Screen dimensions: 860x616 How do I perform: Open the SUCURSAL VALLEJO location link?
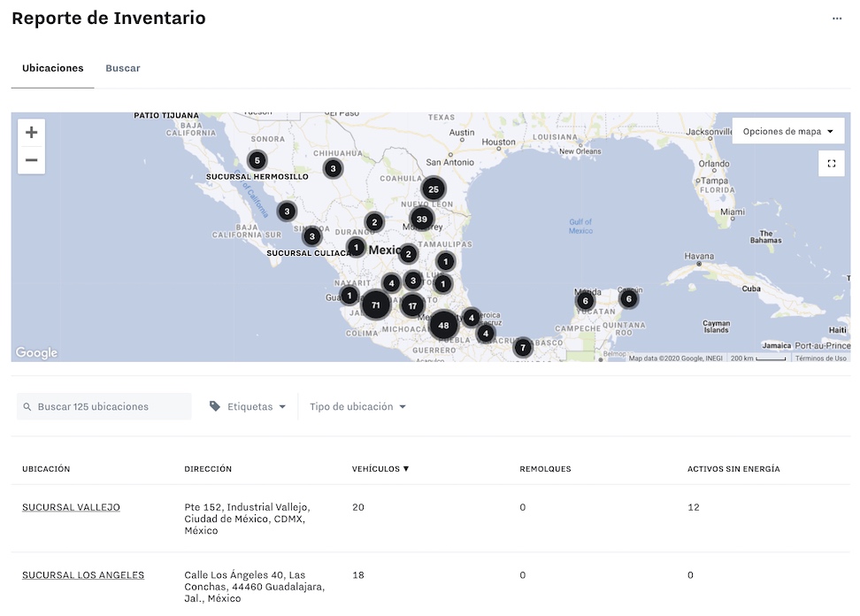tap(71, 507)
